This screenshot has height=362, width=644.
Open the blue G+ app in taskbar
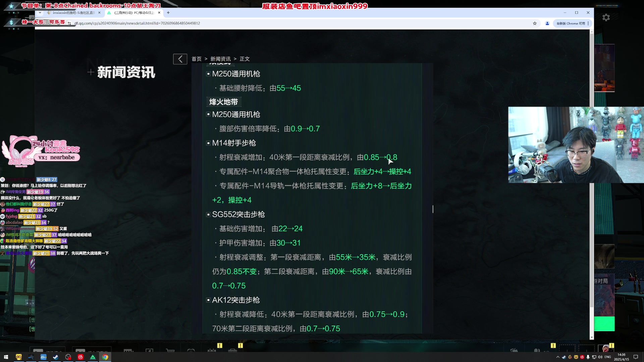point(44,357)
